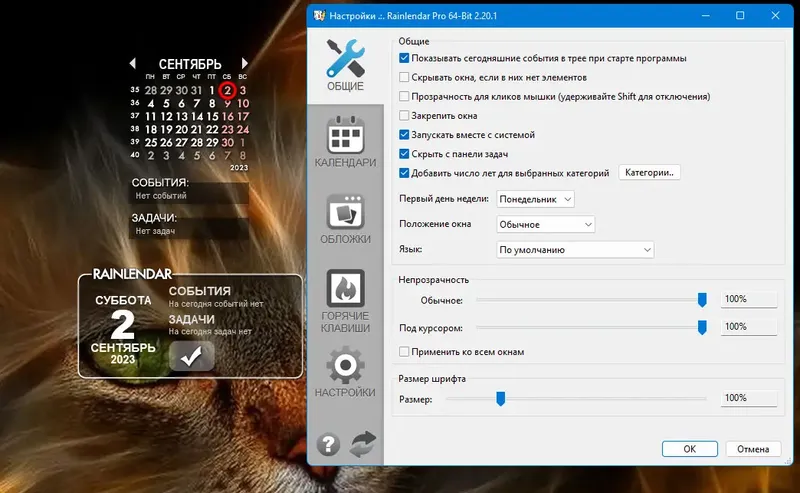Check Применить ко всем окнам

[x=404, y=352]
